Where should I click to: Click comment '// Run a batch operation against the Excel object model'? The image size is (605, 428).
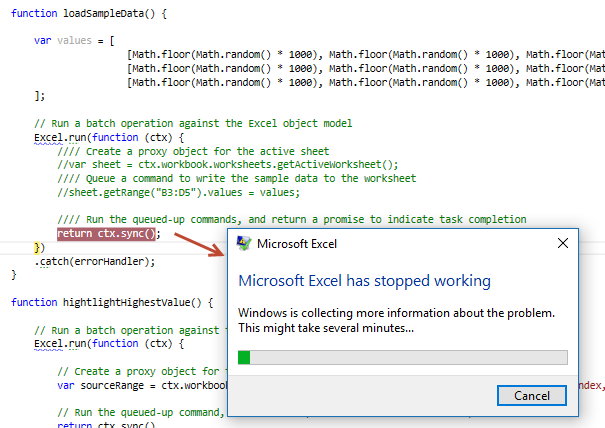click(193, 123)
